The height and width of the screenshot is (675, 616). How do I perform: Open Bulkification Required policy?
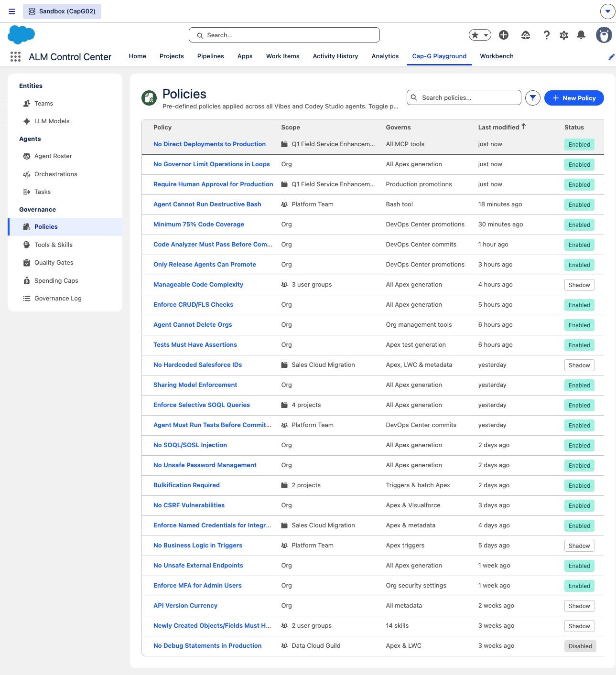point(186,485)
